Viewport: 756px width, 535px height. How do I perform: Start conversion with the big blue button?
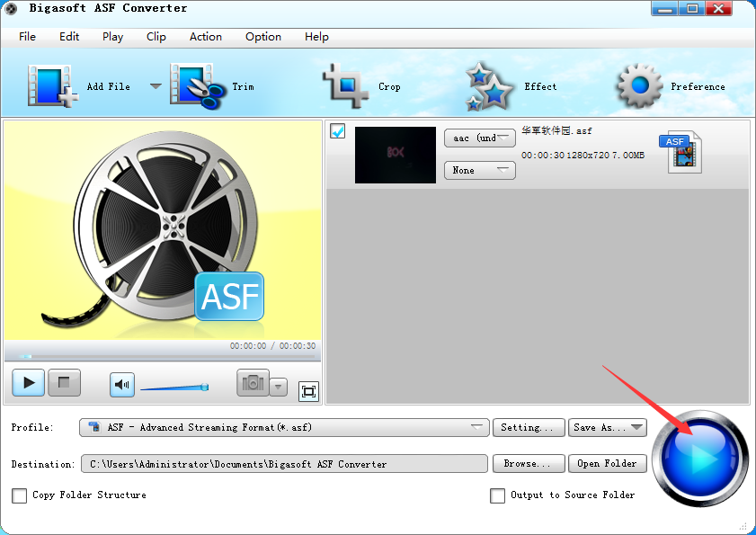700,458
